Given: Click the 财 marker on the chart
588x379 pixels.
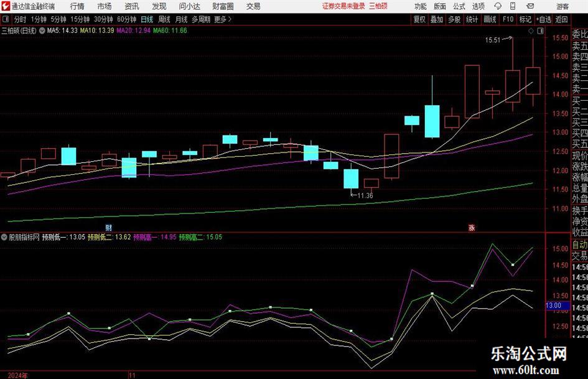Looking at the screenshot, I should click(109, 227).
